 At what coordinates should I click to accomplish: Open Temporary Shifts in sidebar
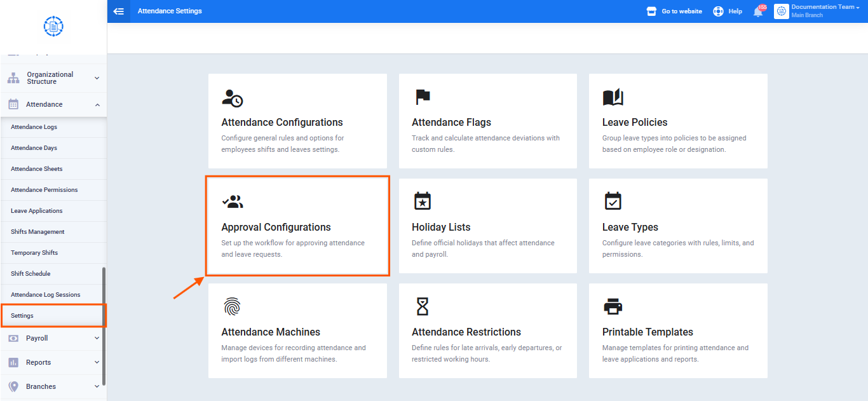tap(53, 253)
